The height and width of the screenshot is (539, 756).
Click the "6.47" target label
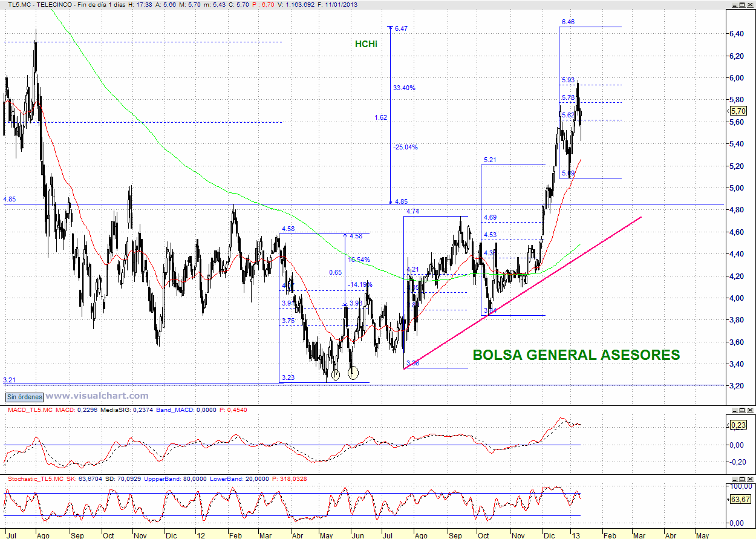click(401, 28)
